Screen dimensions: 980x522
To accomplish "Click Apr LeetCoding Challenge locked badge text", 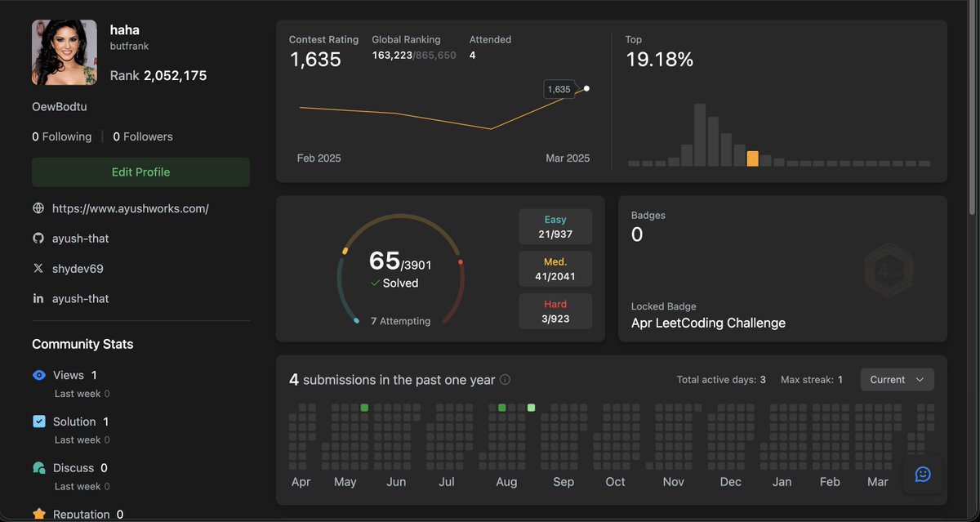I will 708,323.
